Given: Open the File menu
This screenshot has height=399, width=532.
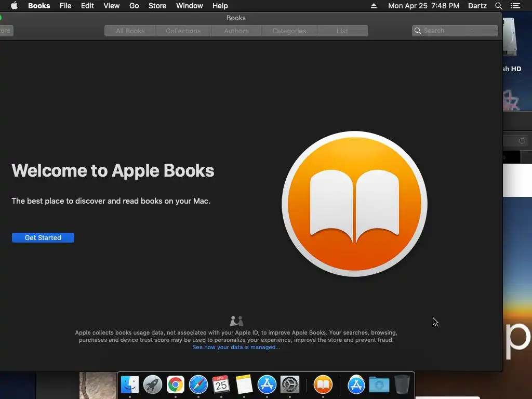Looking at the screenshot, I should (65, 6).
